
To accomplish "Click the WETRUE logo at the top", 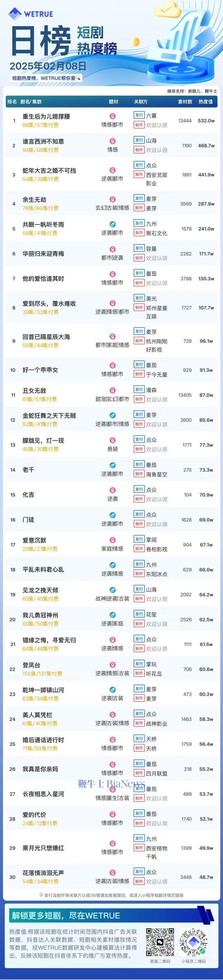I will (x=31, y=14).
